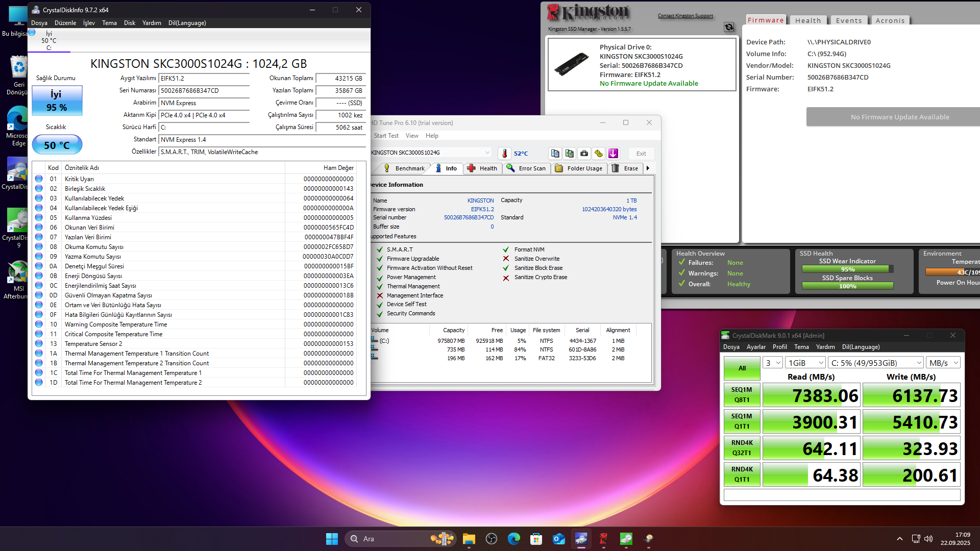Click the SSD Wear Indicator 95% bar
Screen dimensions: 980x551
click(847, 269)
